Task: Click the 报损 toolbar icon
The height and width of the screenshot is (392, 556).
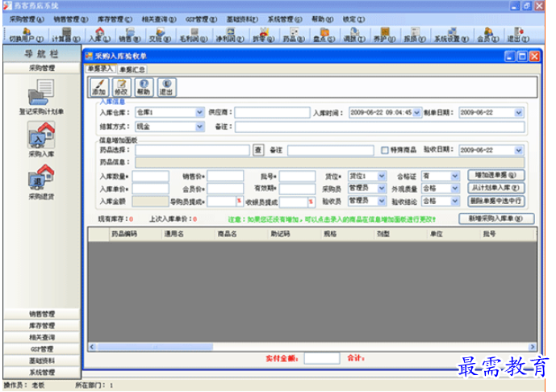Action: 415,35
